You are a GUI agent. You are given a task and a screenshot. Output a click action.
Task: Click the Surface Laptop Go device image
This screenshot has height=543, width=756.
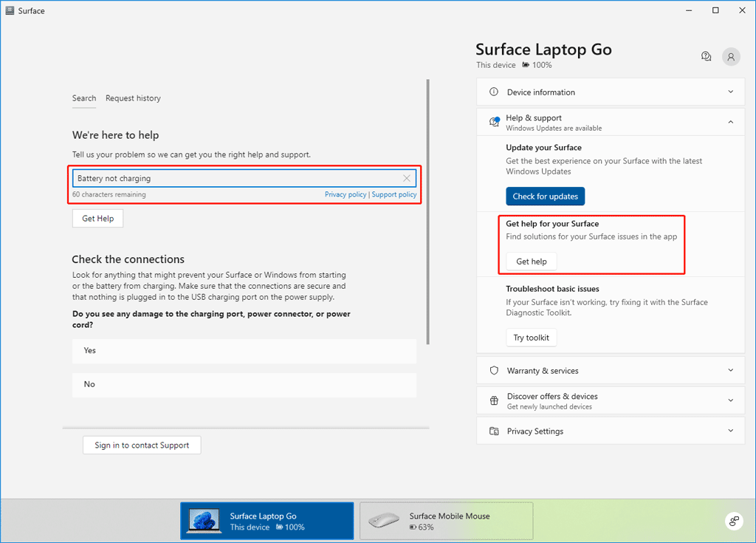point(204,521)
